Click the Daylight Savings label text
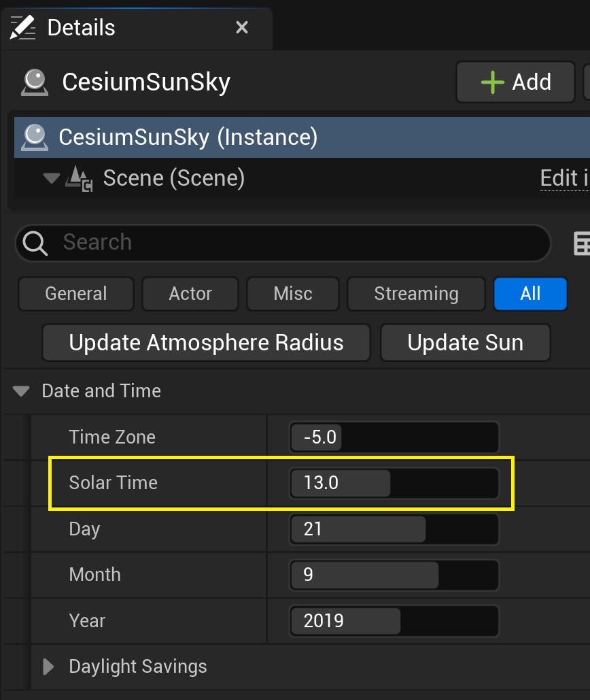Screen dimensions: 590x700 (138, 667)
